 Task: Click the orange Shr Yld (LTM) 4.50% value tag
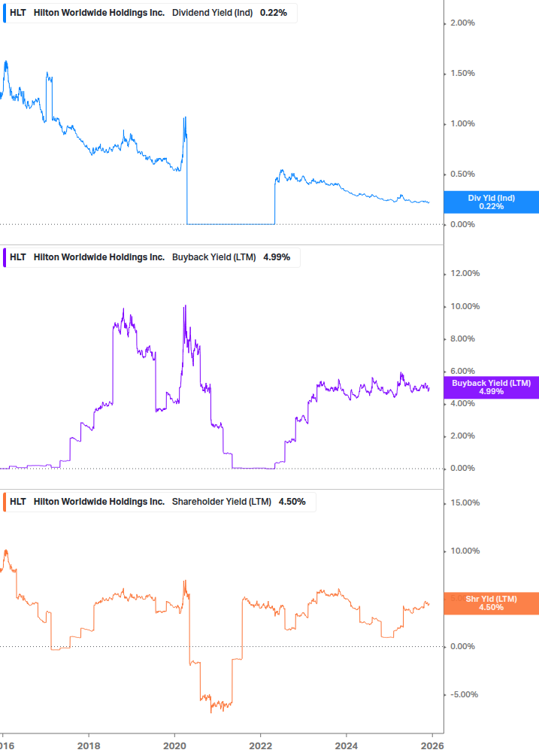[x=492, y=603]
